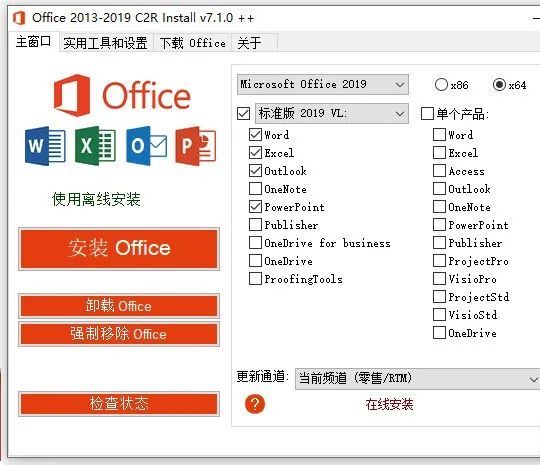Uncheck PowerPoint in the suite list
Viewport: 540px width, 465px height.
[x=255, y=207]
